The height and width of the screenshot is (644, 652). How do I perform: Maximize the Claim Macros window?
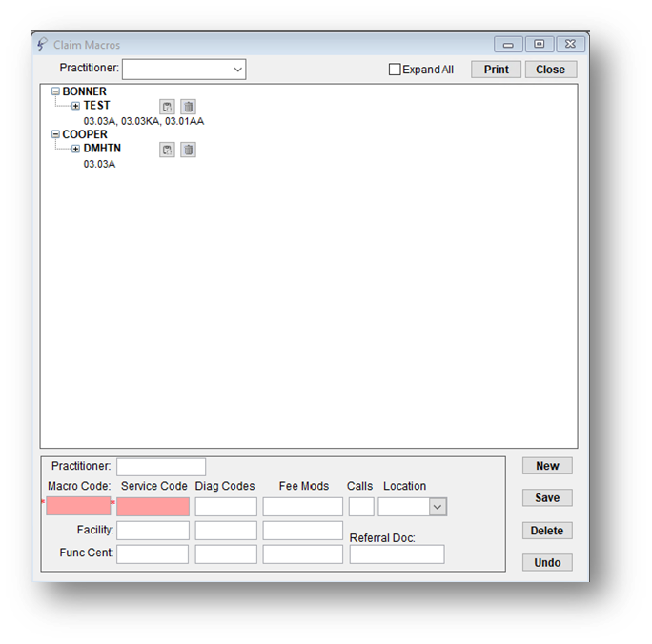click(x=540, y=44)
